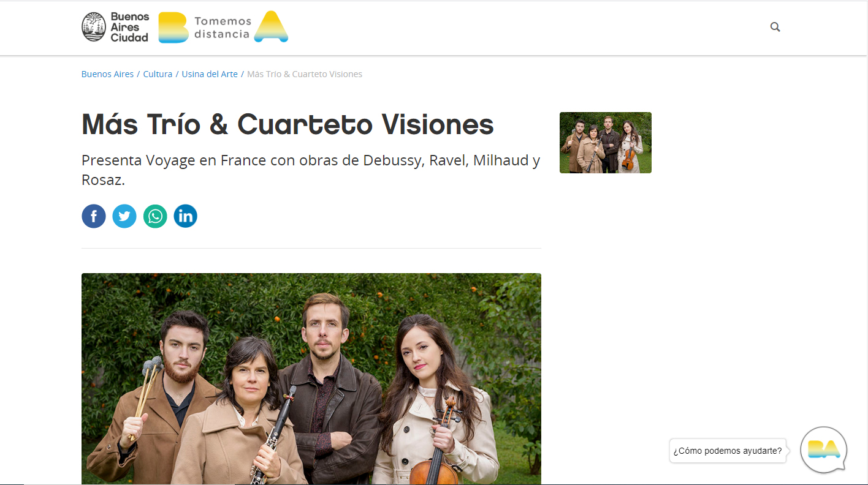Image resolution: width=868 pixels, height=485 pixels.
Task: Share the page on LinkedIn
Action: [x=186, y=216]
